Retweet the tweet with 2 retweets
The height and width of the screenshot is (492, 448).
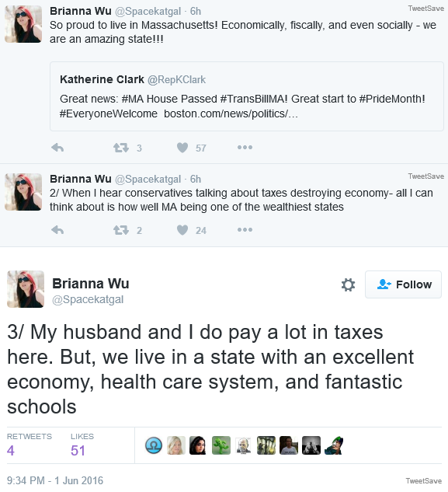(121, 230)
